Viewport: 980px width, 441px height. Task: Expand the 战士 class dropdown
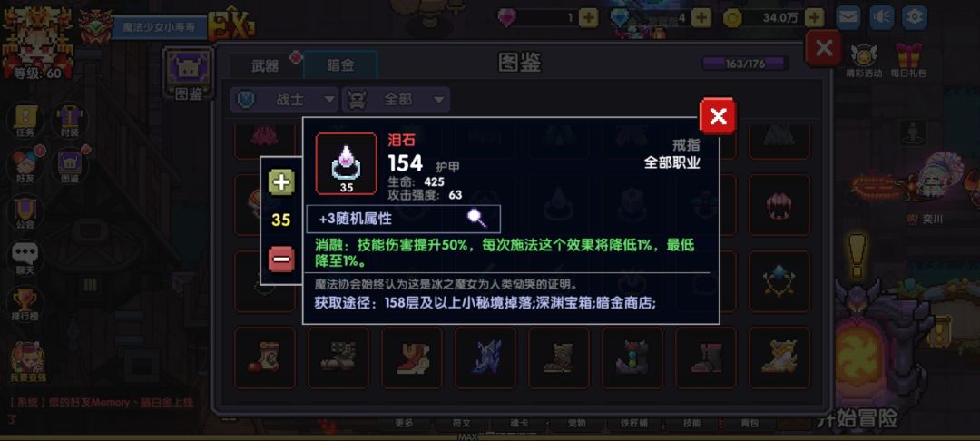point(284,99)
